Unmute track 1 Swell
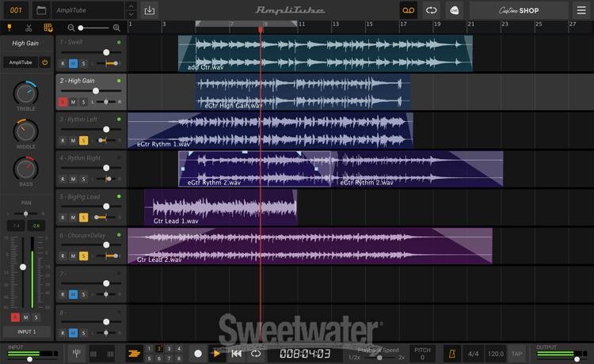594x364 pixels. click(73, 63)
